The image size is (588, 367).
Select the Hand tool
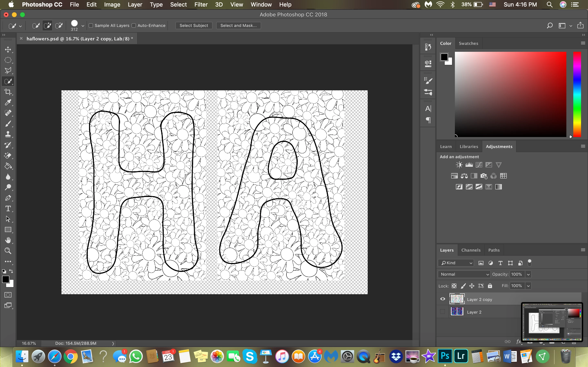[x=8, y=240]
